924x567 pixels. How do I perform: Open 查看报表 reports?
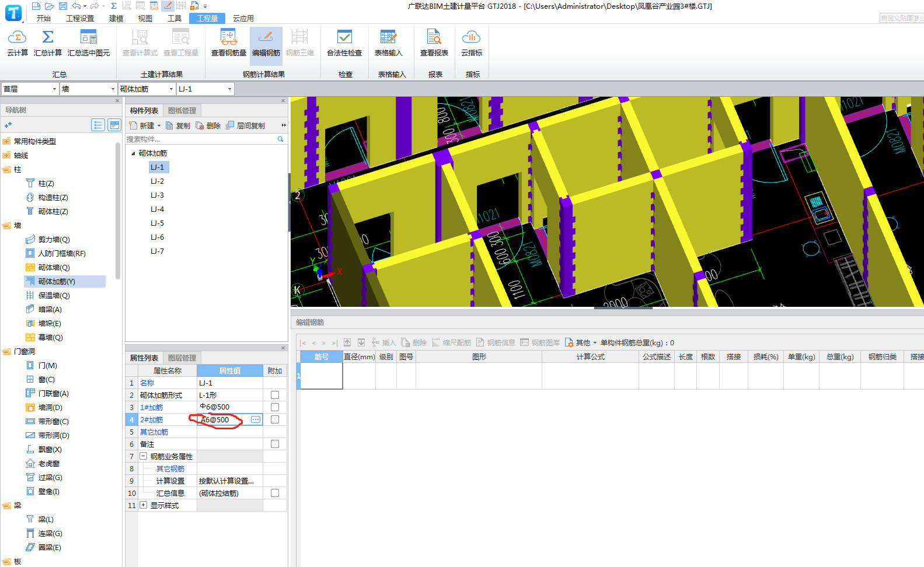434,43
